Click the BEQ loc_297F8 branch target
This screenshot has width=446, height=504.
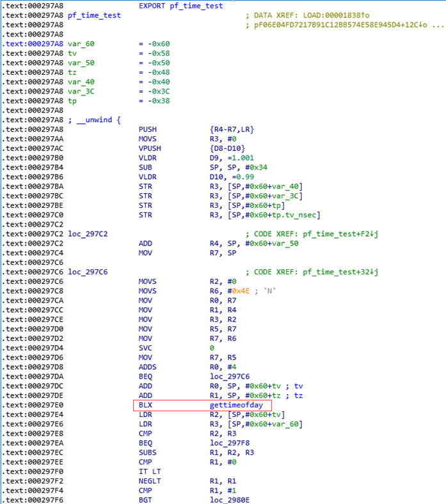230,443
